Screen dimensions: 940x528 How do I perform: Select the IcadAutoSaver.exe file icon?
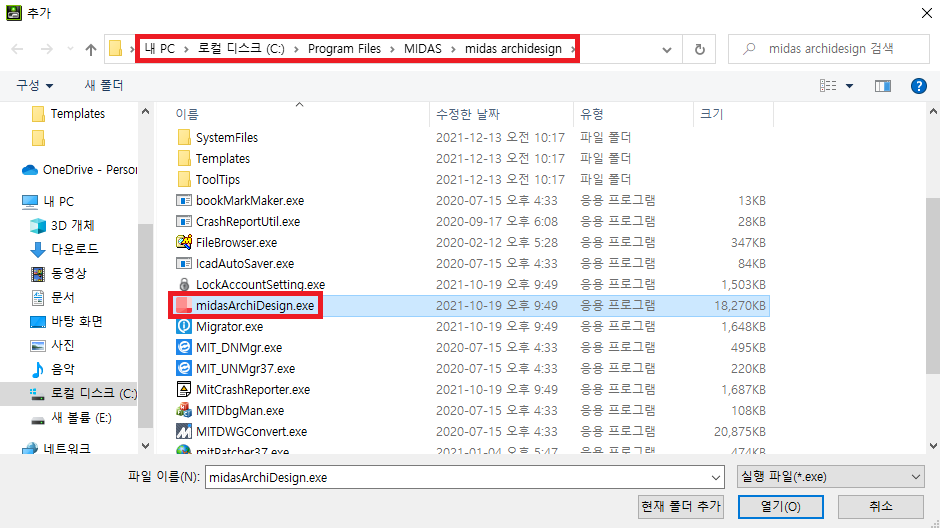(183, 263)
